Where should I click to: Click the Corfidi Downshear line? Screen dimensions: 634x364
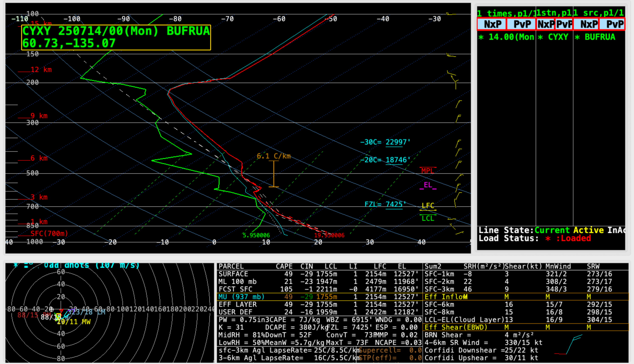[481, 350]
